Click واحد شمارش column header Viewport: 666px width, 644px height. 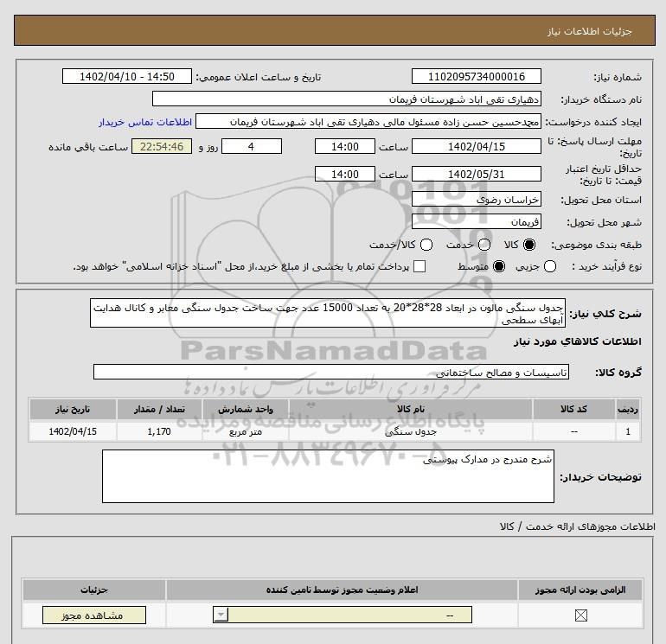246,409
